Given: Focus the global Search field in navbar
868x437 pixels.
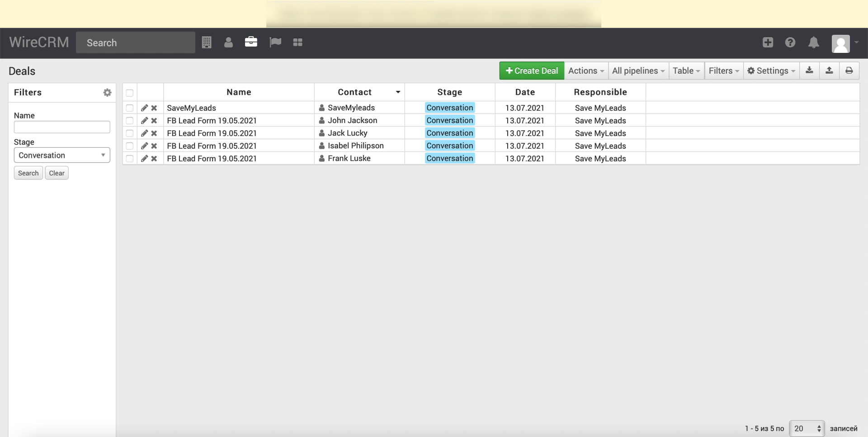Looking at the screenshot, I should click(136, 42).
